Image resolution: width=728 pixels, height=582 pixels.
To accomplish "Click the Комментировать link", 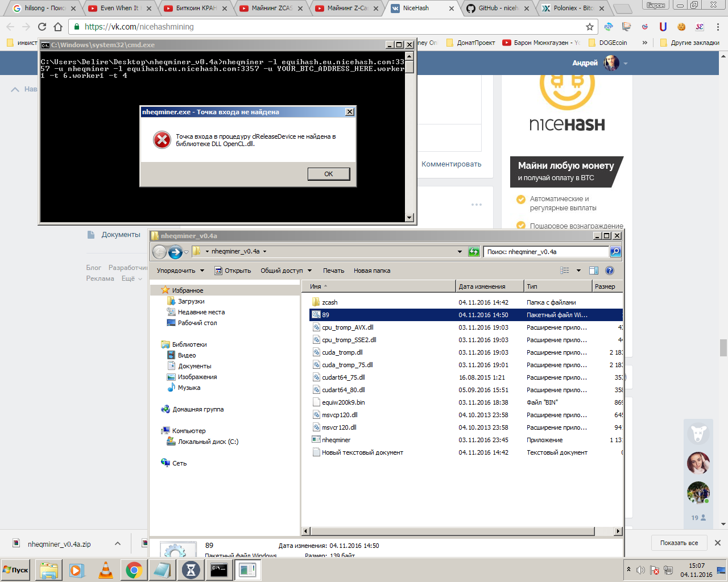I will pyautogui.click(x=452, y=164).
